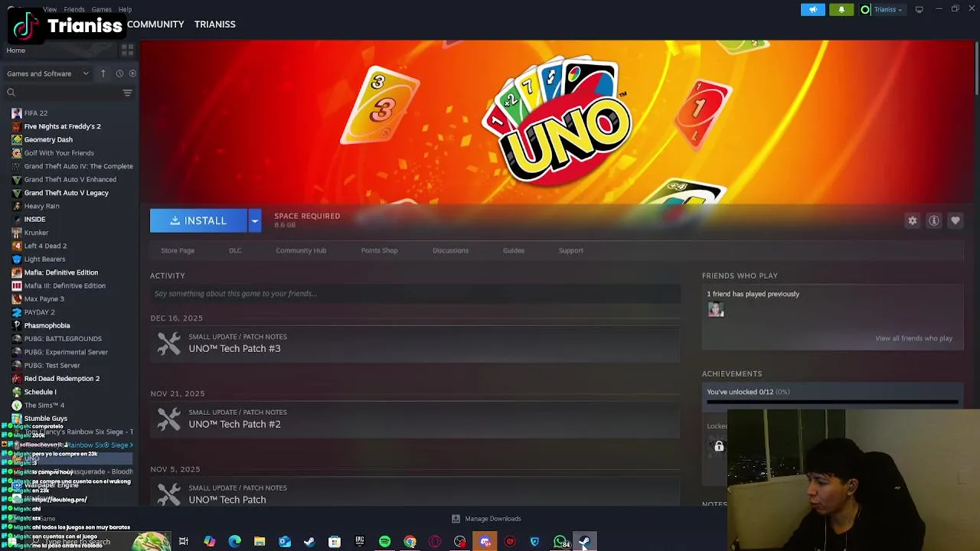Open the Support tab
Viewport: 980px width, 551px height.
click(570, 250)
